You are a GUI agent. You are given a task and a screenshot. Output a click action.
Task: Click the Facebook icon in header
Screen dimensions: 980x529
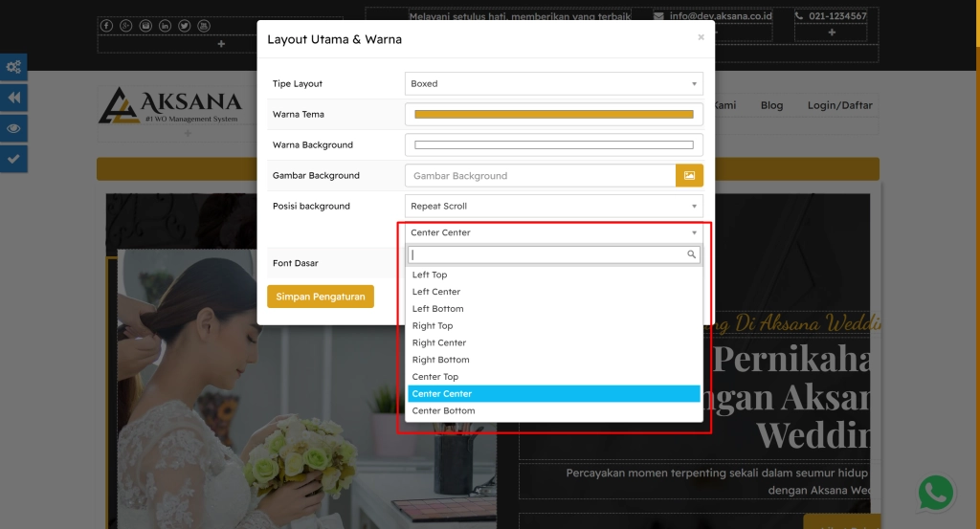point(106,25)
